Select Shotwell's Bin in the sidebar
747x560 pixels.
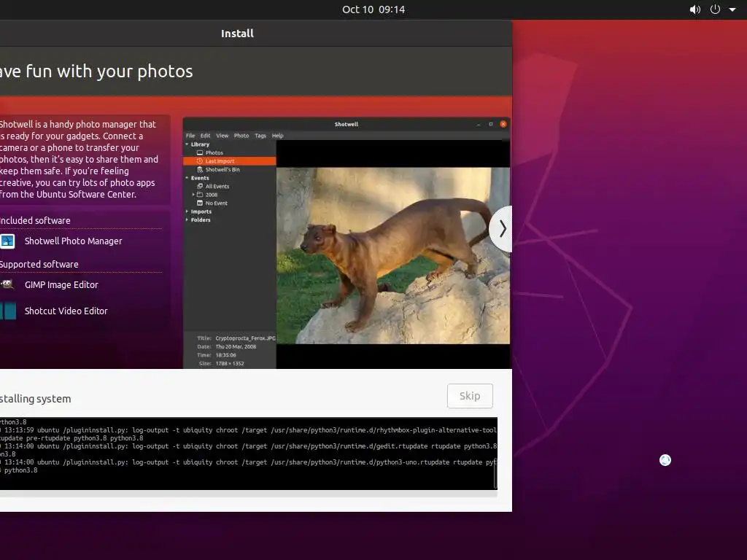point(222,169)
